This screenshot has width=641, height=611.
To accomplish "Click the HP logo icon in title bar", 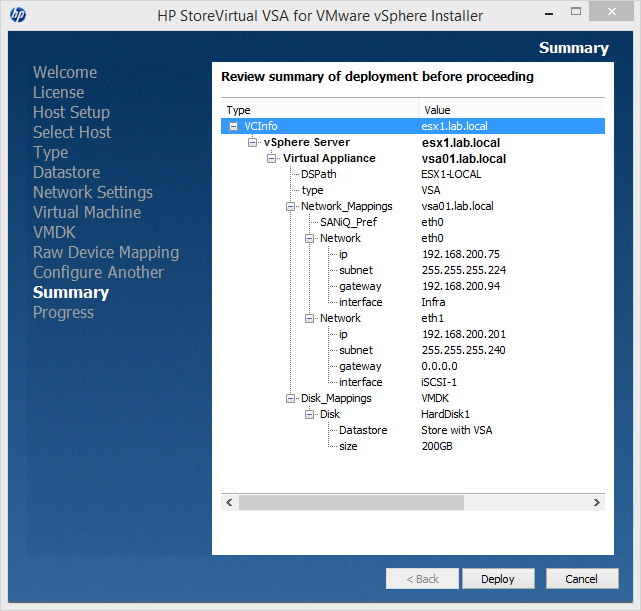I will pos(18,15).
